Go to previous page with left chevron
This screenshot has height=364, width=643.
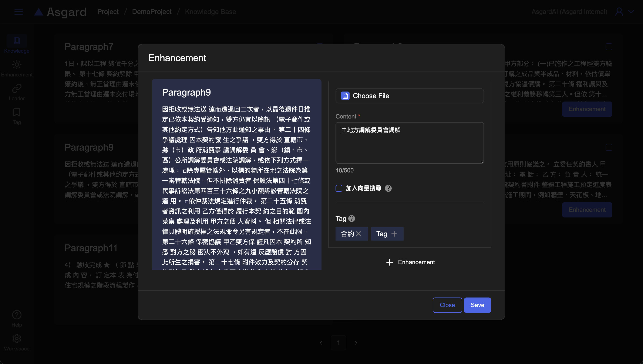point(321,343)
